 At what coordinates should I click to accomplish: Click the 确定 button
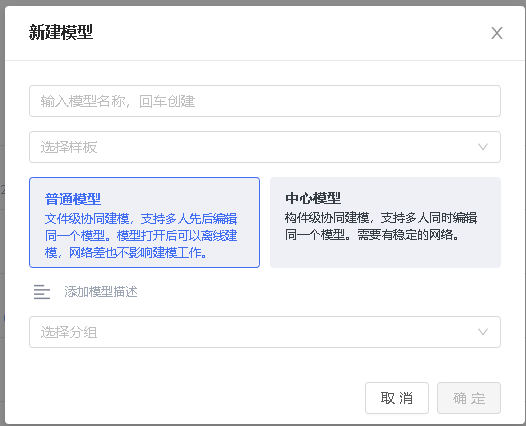click(469, 398)
